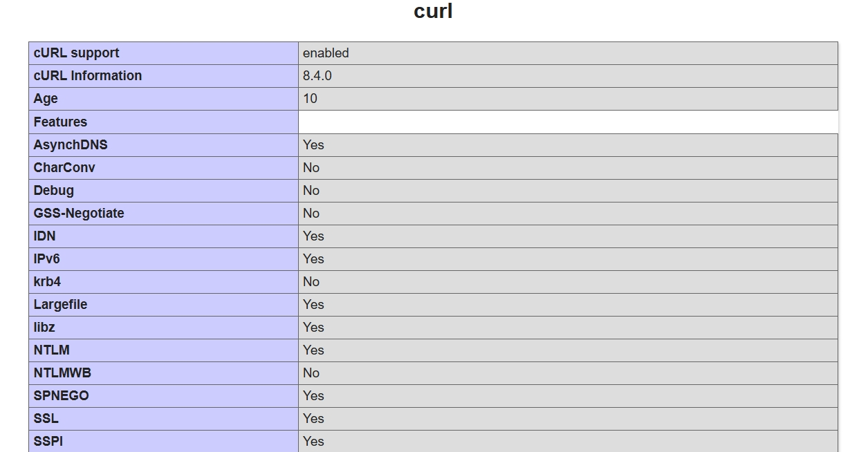Click the Yes value beside IDN
The height and width of the screenshot is (452, 868).
point(313,236)
